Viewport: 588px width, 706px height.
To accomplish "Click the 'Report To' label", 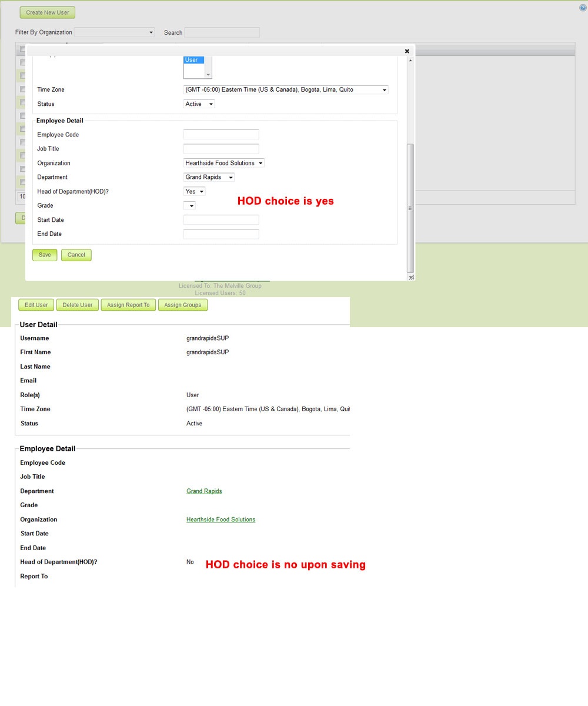I will tap(34, 577).
